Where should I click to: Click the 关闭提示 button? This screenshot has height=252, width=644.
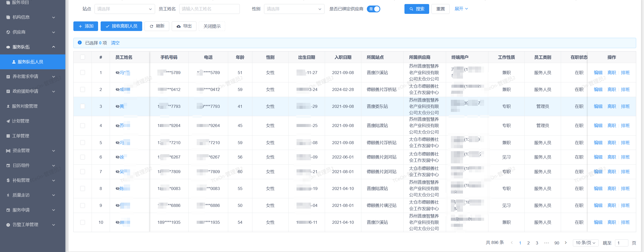(212, 26)
